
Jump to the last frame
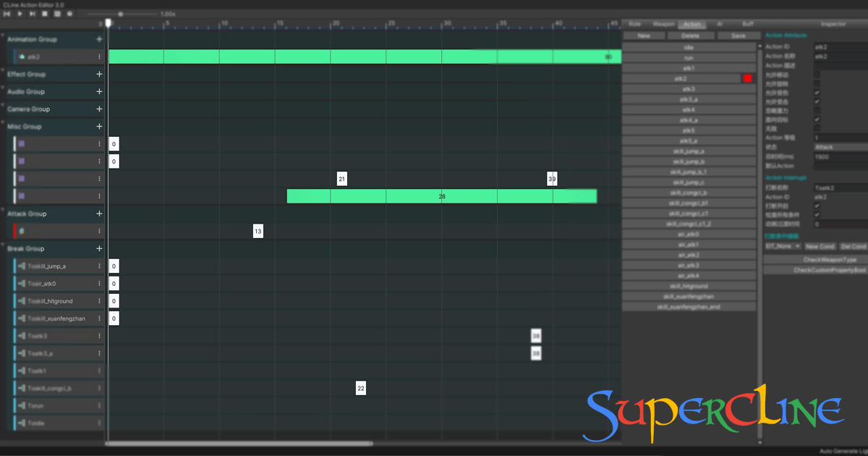point(32,14)
